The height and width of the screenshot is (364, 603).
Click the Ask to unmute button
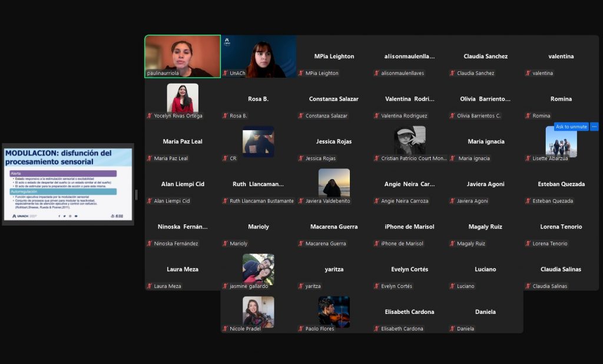(x=571, y=127)
